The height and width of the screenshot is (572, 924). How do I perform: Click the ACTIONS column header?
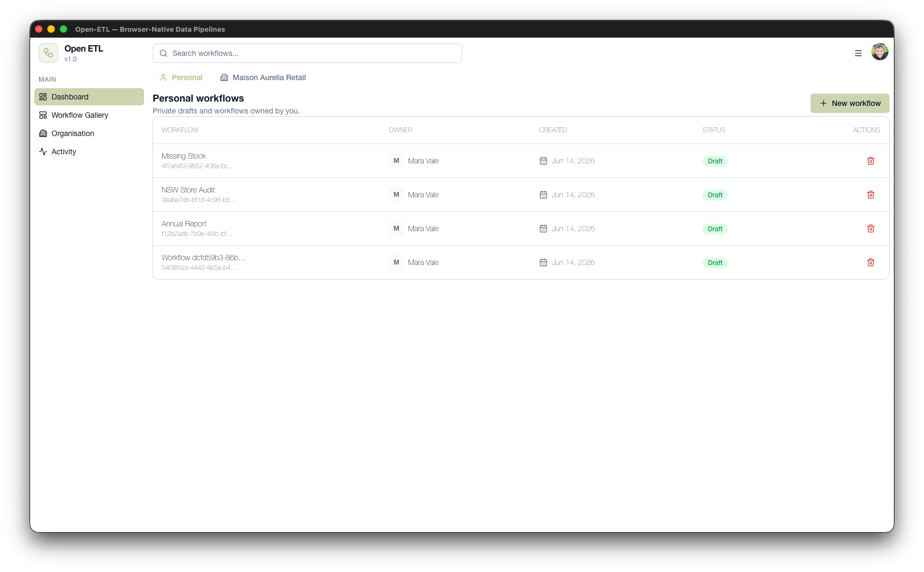pyautogui.click(x=866, y=130)
